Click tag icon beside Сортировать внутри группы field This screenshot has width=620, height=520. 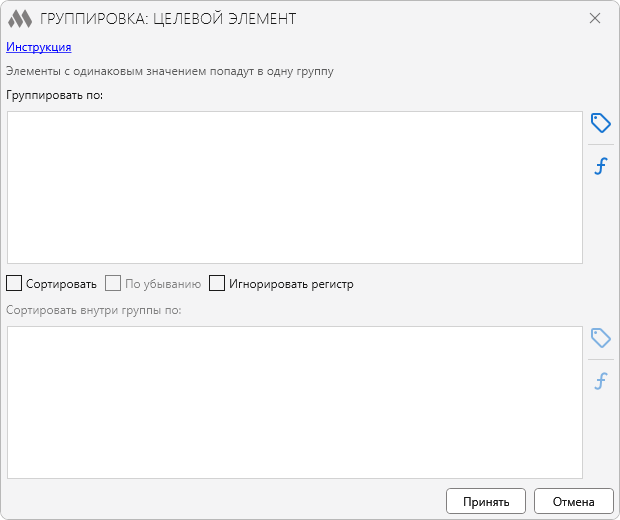point(601,338)
